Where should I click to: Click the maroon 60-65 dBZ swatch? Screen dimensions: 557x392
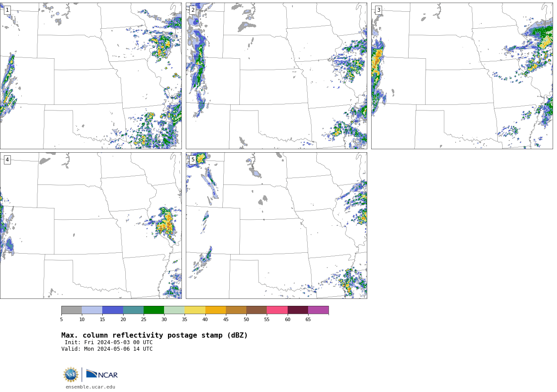click(x=298, y=310)
